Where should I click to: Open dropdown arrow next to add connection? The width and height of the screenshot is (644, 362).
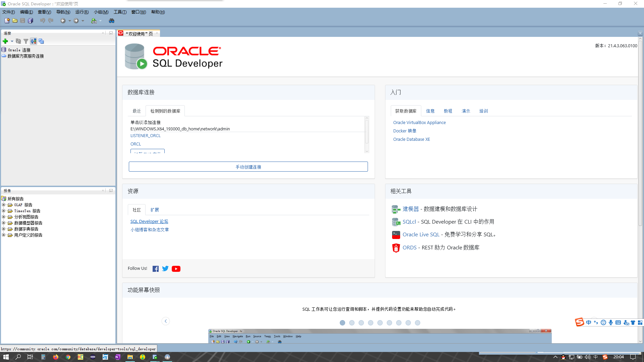tap(12, 41)
